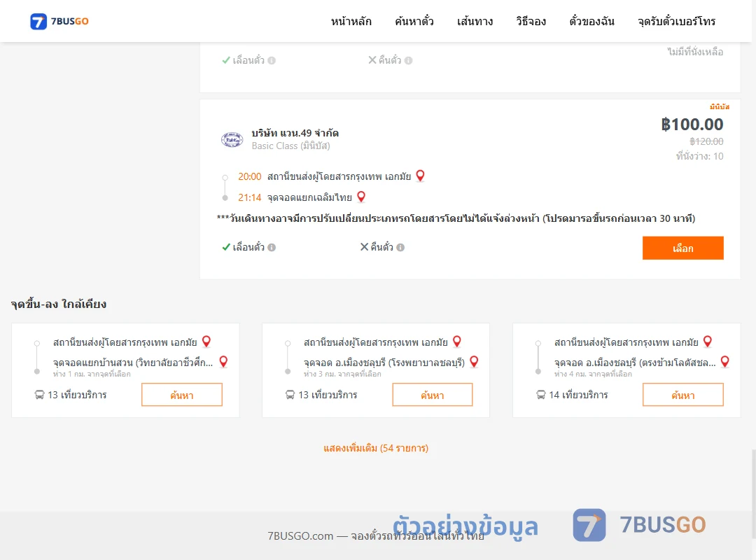Screen dimensions: 756x560
Task: Click บริษัท แวน.49 จำกัด company logo
Action: (x=232, y=139)
